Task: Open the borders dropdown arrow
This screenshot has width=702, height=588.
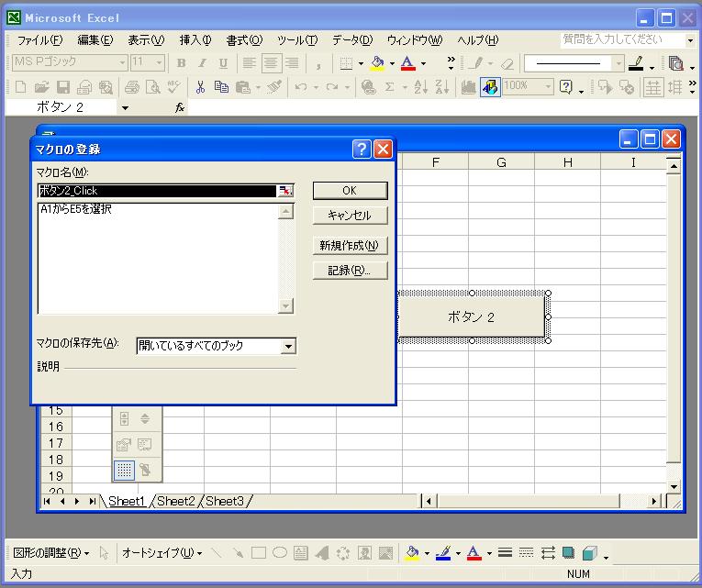Action: pyautogui.click(x=361, y=63)
